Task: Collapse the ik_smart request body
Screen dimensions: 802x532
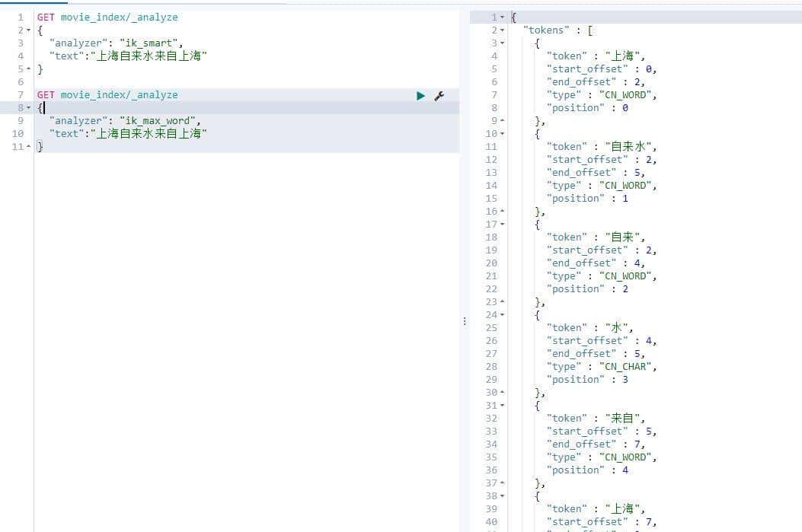Action: pos(29,30)
